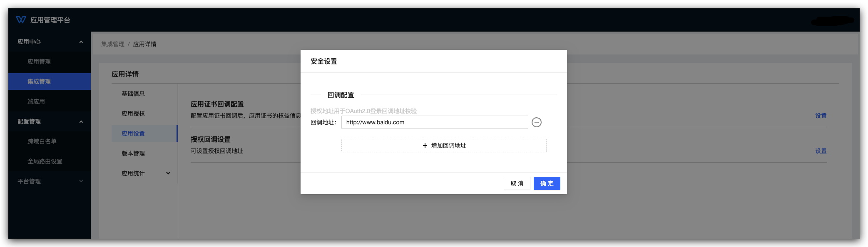Select 集成管理 in the sidebar
This screenshot has height=247, width=868.
(39, 82)
